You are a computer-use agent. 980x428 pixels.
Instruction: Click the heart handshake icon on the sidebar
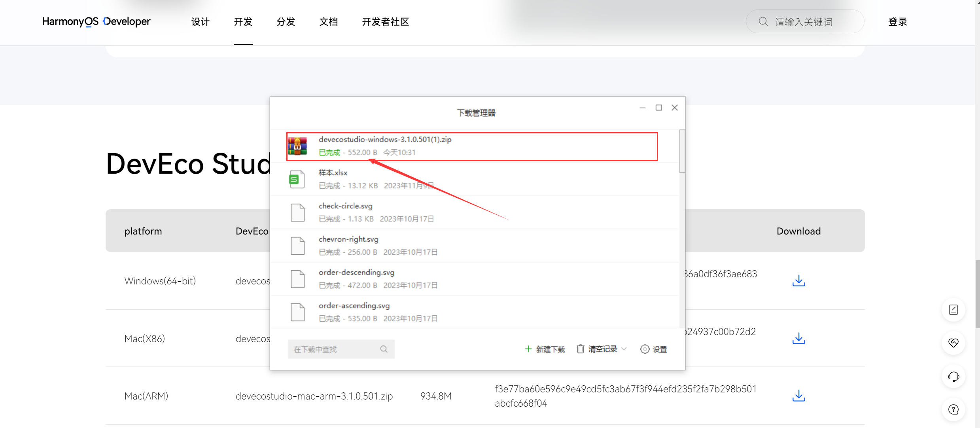(954, 343)
